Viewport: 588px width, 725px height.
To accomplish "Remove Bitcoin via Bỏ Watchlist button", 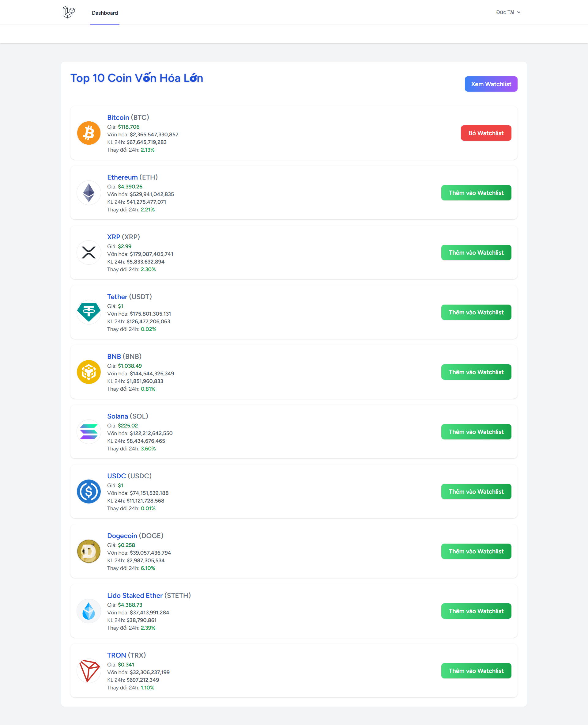I will point(486,133).
